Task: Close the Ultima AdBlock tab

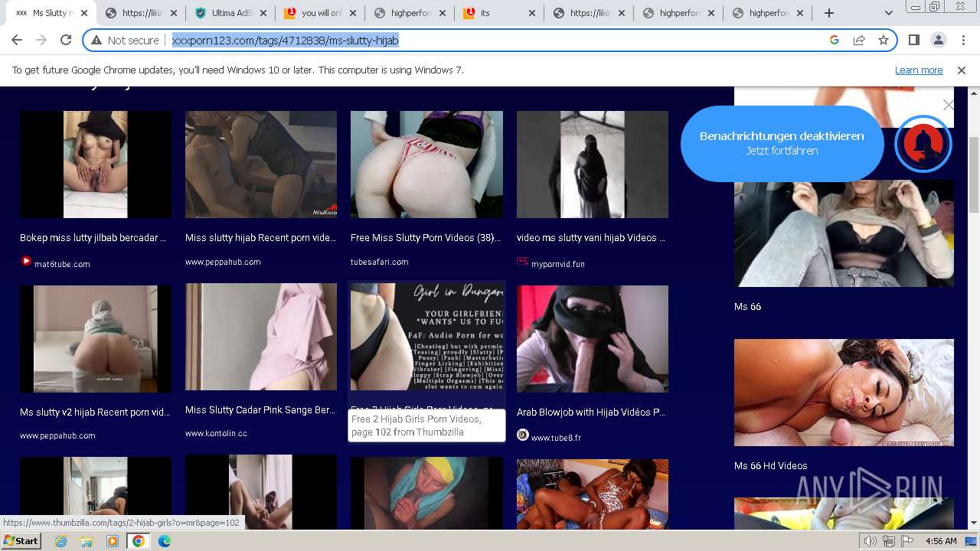Action: pyautogui.click(x=264, y=13)
